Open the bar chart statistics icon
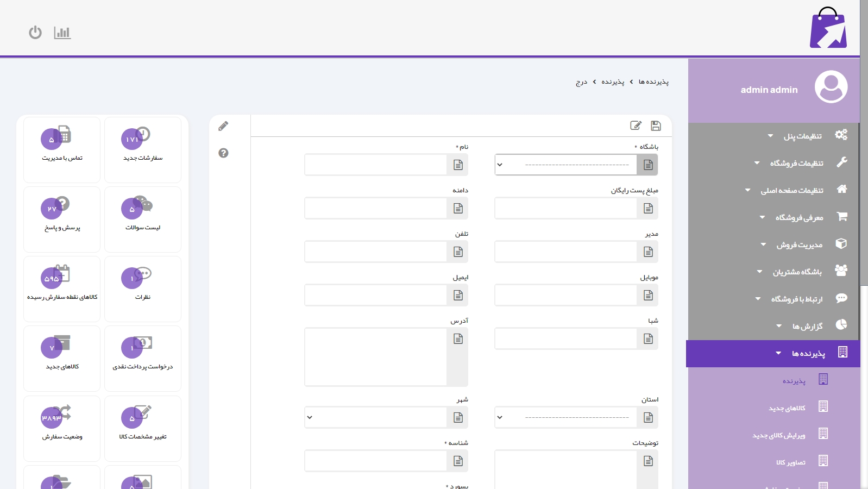868x489 pixels. pyautogui.click(x=62, y=33)
